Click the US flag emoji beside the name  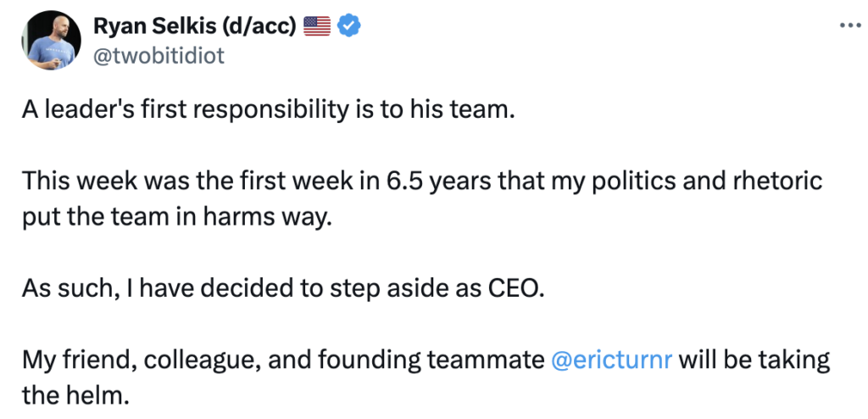[x=317, y=25]
